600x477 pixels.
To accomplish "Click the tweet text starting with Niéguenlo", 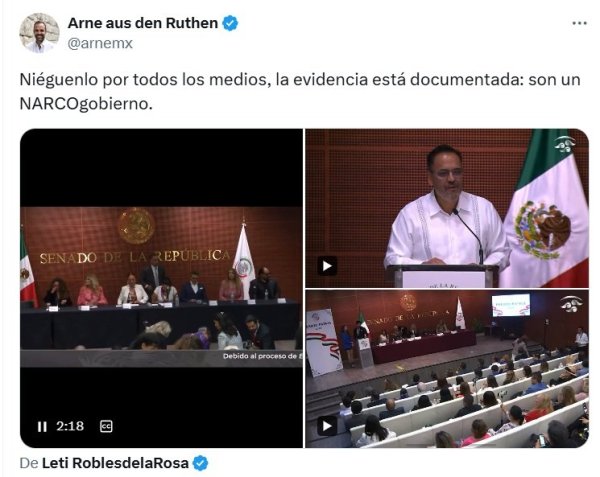I will pos(300,91).
